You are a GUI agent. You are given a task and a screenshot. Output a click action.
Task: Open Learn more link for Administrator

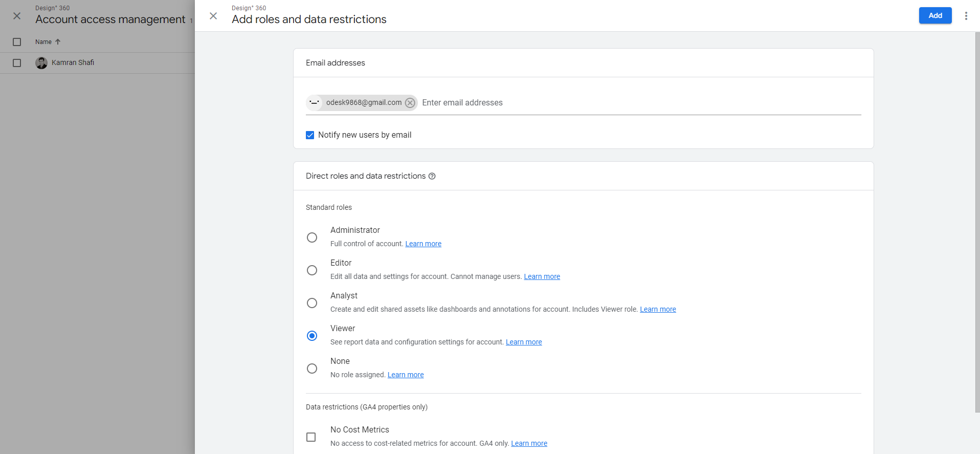coord(423,244)
